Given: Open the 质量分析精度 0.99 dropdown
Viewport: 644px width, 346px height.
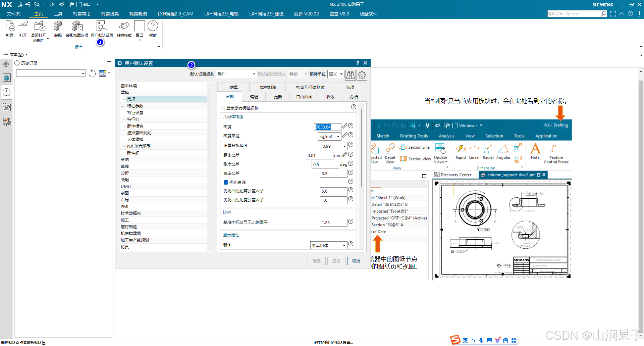Looking at the screenshot, I should tap(334, 146).
